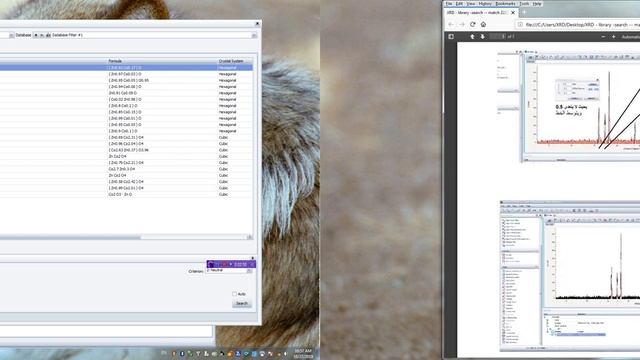
Task: Select the (Co0.02 Zn0.98) O row
Action: (x=126, y=99)
